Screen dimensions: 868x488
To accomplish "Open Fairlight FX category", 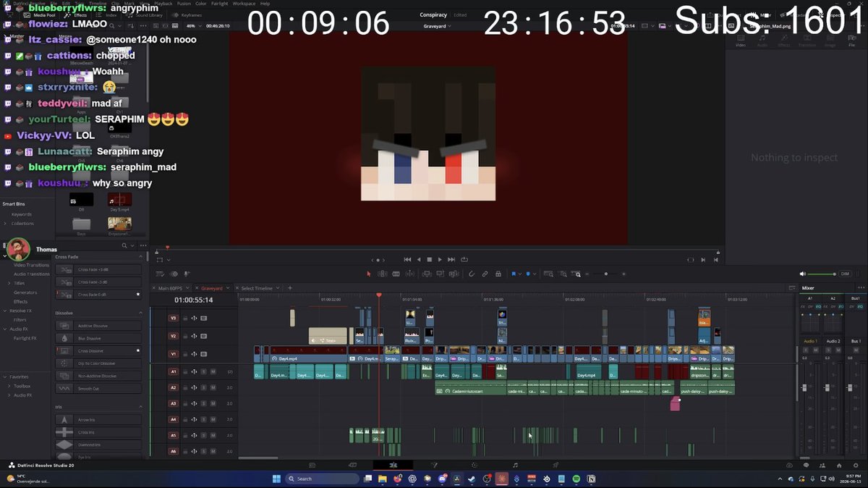I will (x=25, y=338).
